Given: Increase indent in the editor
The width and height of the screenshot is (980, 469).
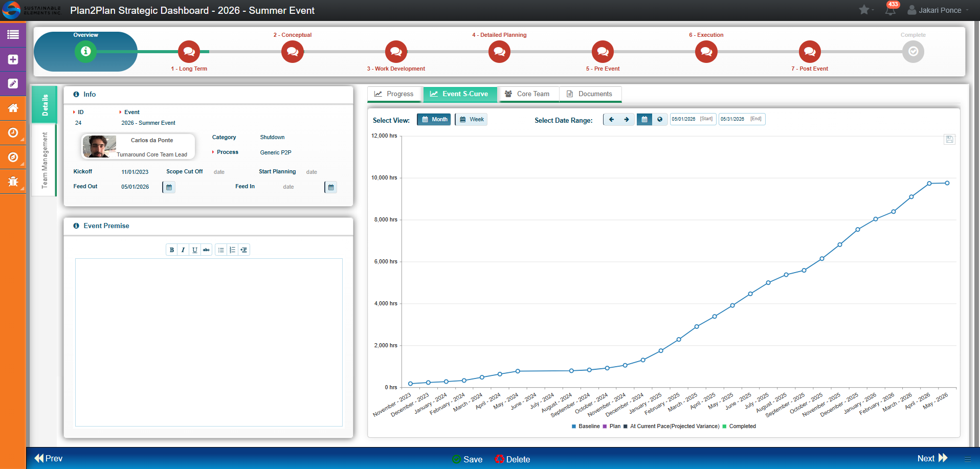Looking at the screenshot, I should click(244, 250).
